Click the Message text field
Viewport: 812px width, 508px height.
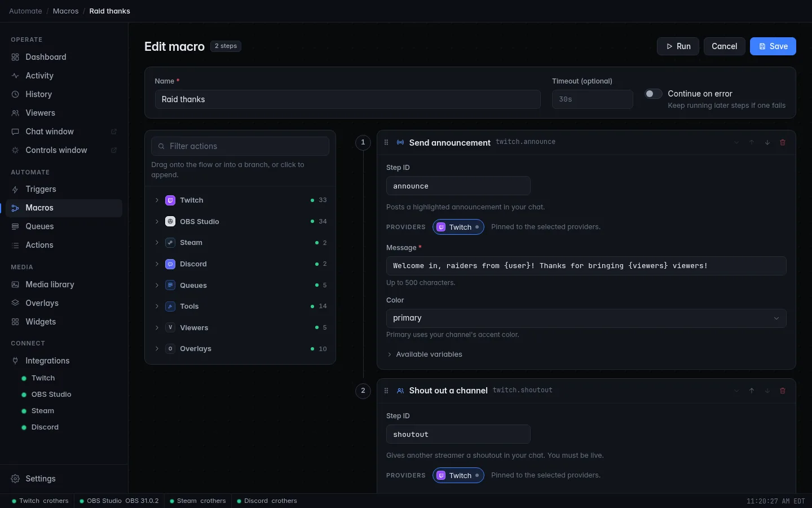pyautogui.click(x=586, y=266)
